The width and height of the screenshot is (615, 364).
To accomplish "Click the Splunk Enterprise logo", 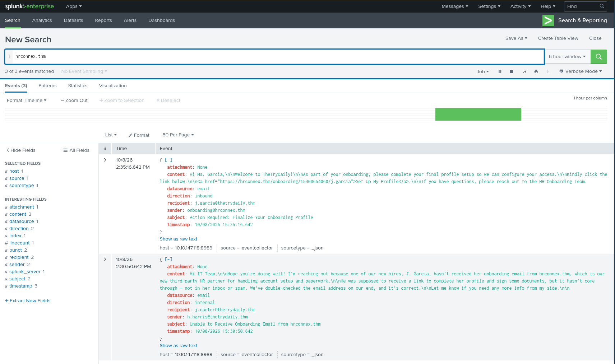I will click(29, 6).
